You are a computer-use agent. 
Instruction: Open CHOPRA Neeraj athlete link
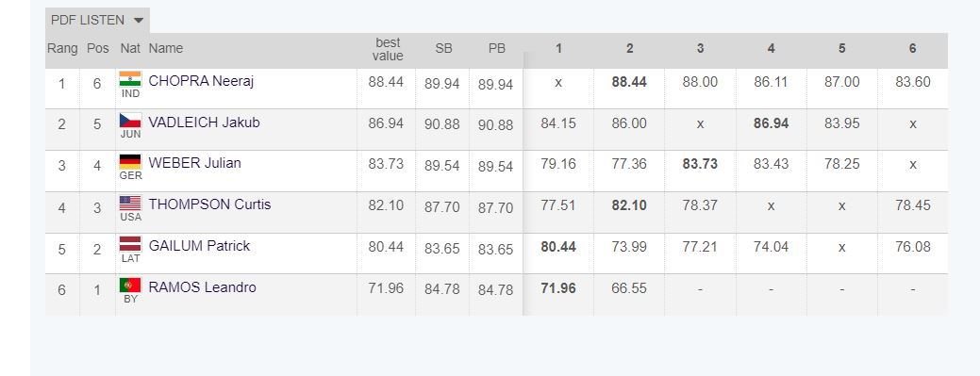tap(201, 81)
